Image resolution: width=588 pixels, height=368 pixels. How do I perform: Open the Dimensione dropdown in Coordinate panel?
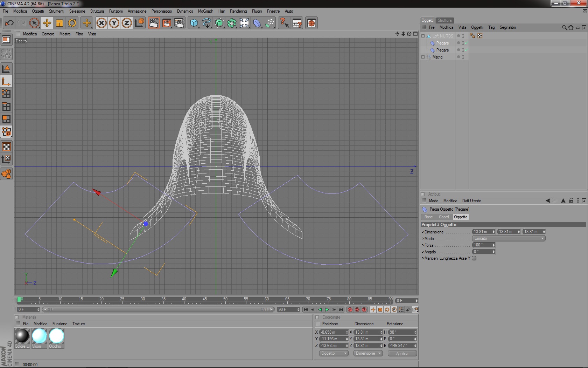(368, 353)
